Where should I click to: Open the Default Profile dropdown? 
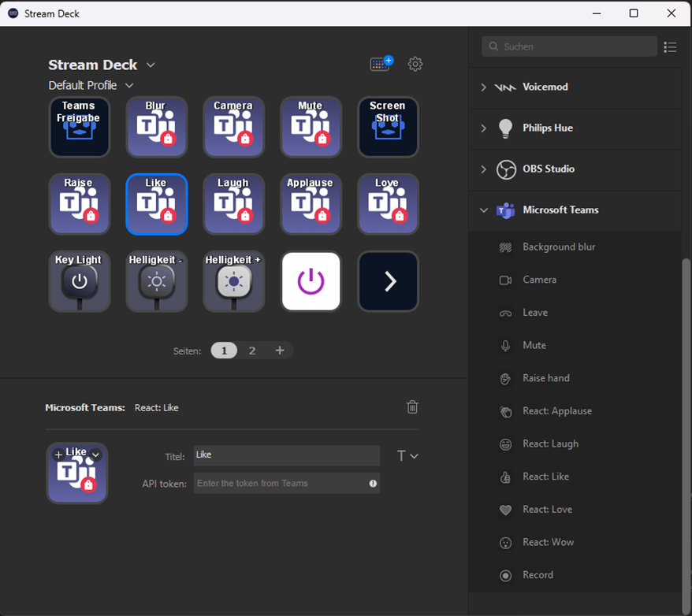coord(129,85)
